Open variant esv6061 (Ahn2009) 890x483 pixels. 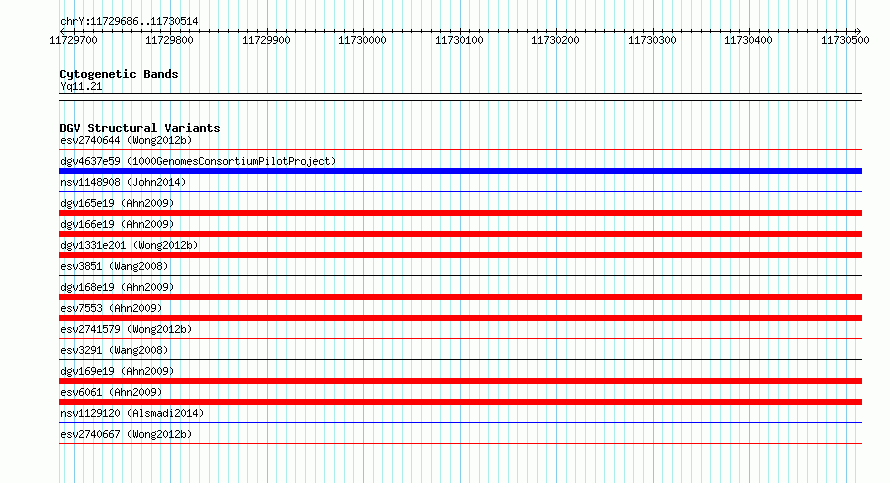(111, 392)
